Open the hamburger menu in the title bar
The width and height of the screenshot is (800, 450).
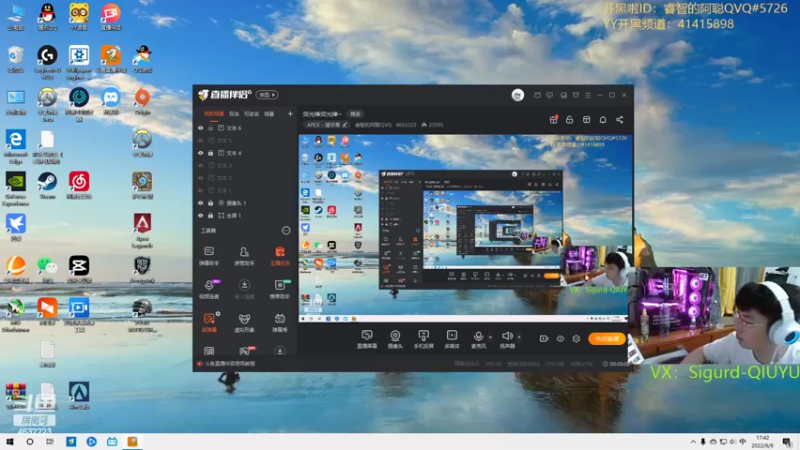(588, 95)
